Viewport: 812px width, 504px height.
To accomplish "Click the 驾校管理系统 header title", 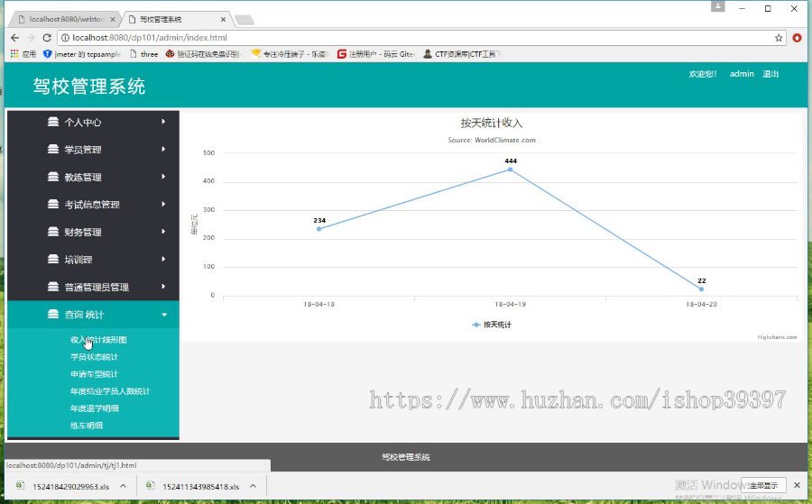I will (x=89, y=87).
